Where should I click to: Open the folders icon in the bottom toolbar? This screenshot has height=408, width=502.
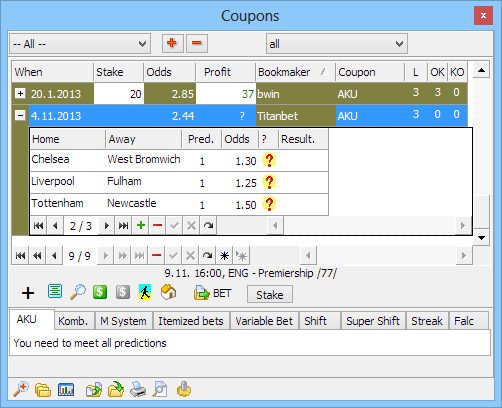[x=43, y=390]
